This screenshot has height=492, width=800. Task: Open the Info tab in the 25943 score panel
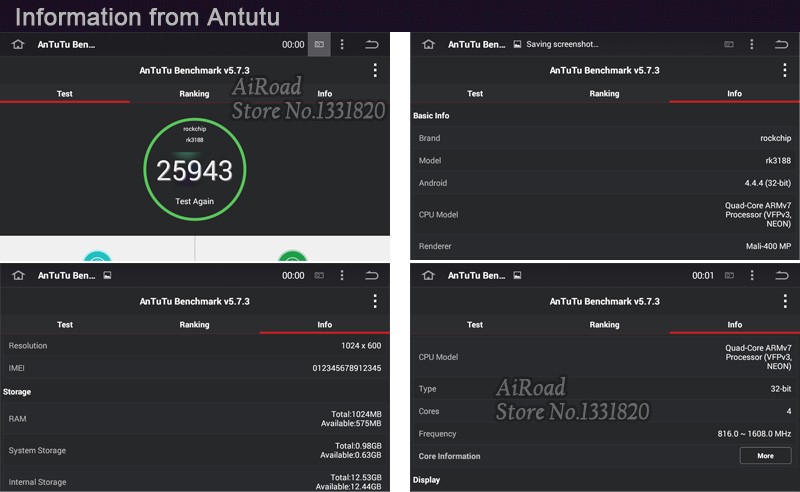324,94
